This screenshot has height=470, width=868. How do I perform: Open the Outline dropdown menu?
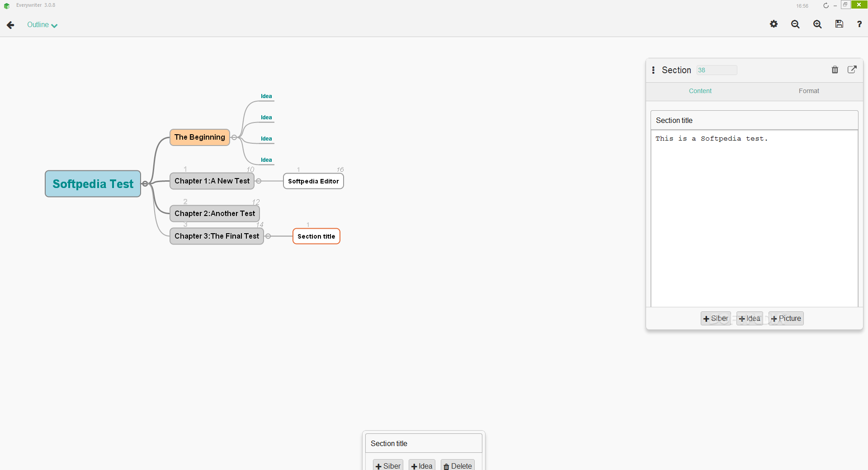point(42,25)
